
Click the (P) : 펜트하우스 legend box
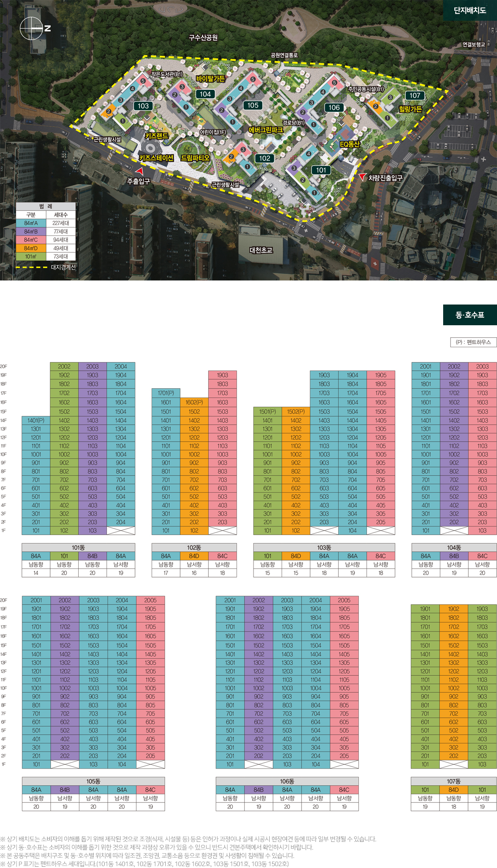(x=473, y=342)
